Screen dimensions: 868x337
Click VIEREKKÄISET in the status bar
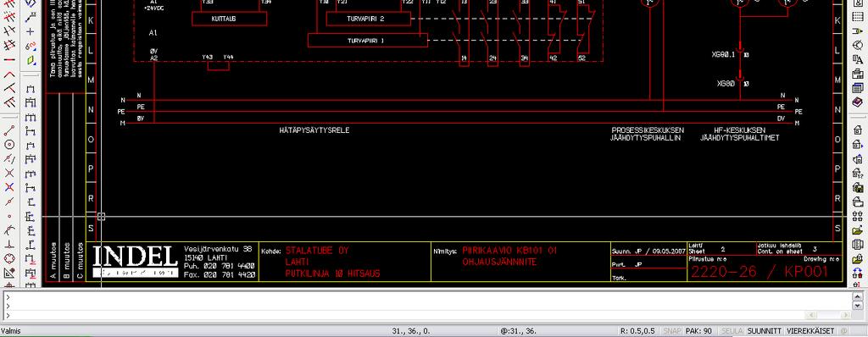[x=810, y=331]
